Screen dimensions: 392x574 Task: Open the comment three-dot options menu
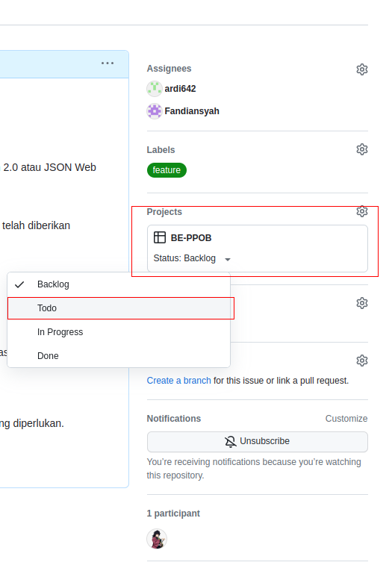coord(108,63)
